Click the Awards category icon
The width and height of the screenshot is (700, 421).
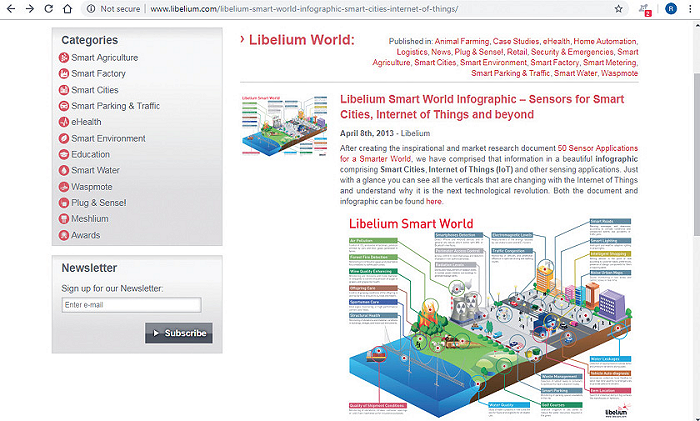[x=64, y=235]
